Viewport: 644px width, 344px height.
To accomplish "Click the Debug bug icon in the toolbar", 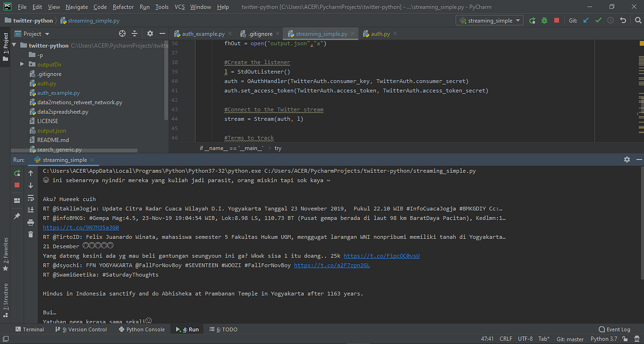I will (544, 20).
